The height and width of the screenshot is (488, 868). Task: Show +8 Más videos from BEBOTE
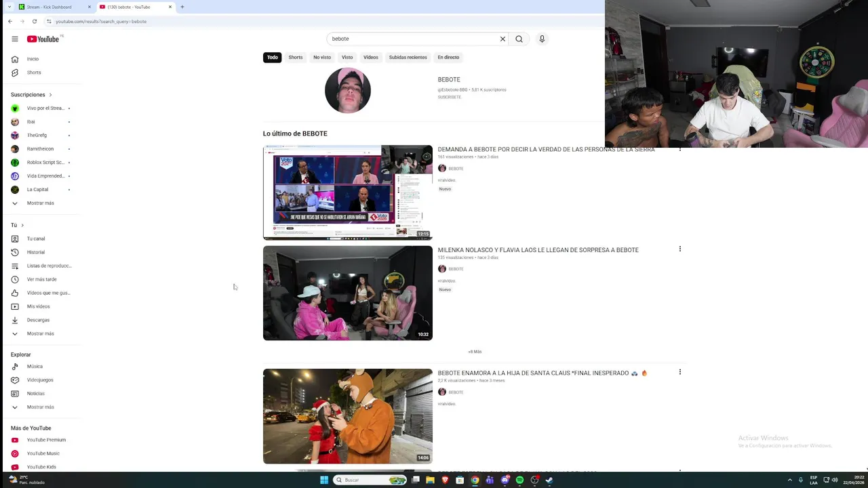click(x=475, y=352)
